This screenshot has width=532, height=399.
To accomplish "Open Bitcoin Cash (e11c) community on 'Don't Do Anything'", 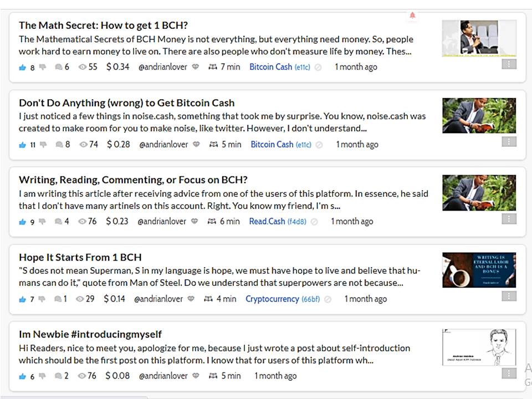I will (x=281, y=145).
